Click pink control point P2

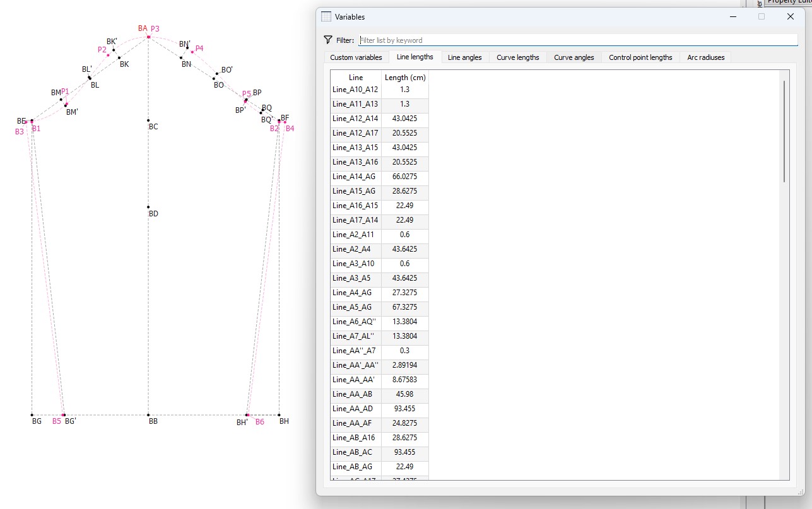[109, 55]
